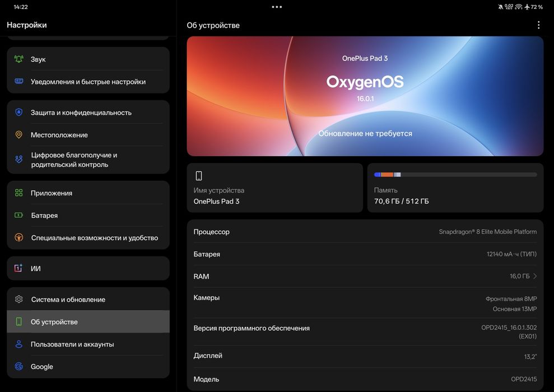The image size is (554, 392).
Task: Open Защита и конфиденциальность
Action: click(x=89, y=113)
